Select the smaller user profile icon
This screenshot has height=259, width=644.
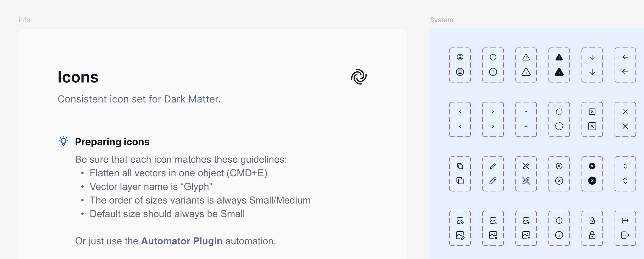(x=460, y=57)
